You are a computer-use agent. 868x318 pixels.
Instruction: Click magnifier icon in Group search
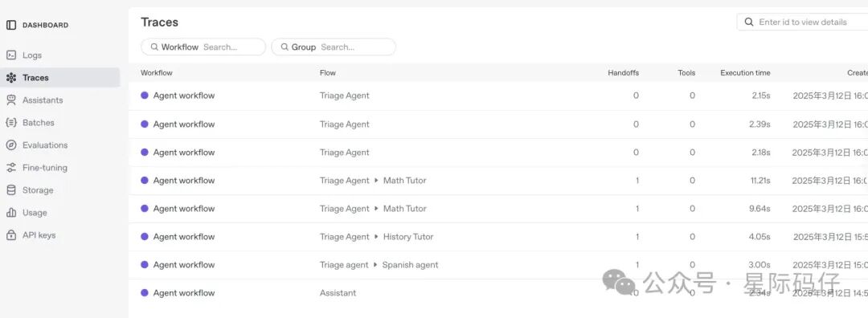pos(285,47)
